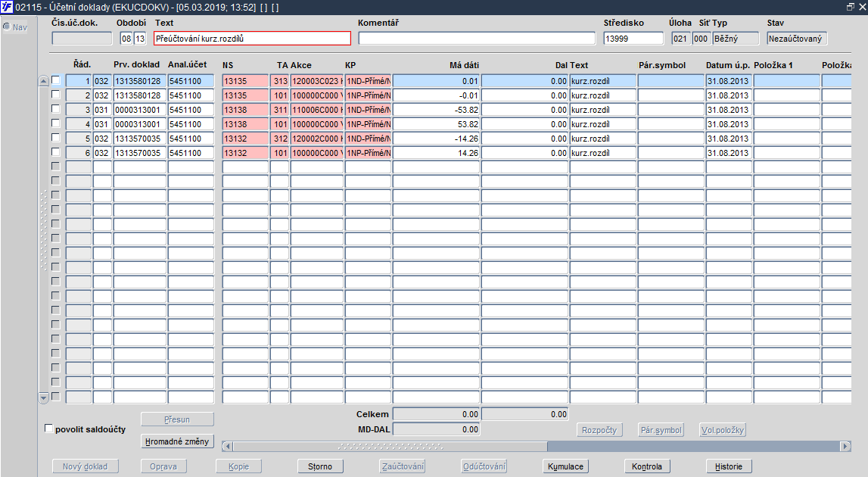
Task: Click the Čís.úč.dok. field
Action: coord(82,38)
